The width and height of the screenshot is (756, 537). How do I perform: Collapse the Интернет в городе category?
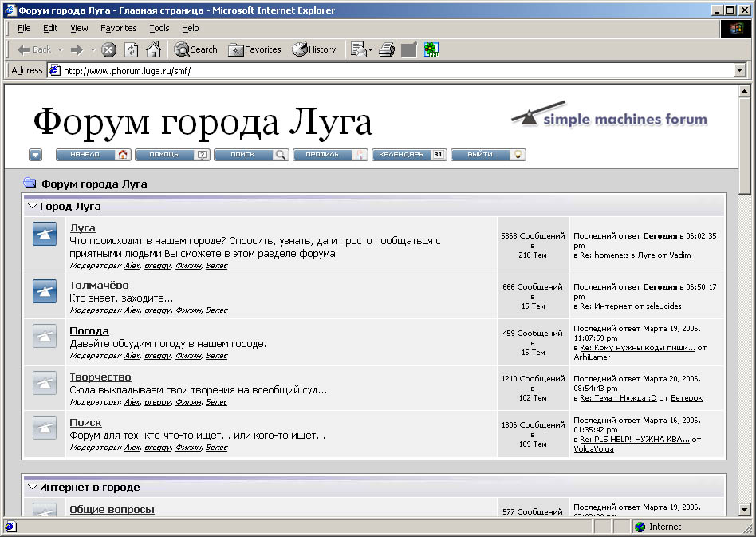33,487
